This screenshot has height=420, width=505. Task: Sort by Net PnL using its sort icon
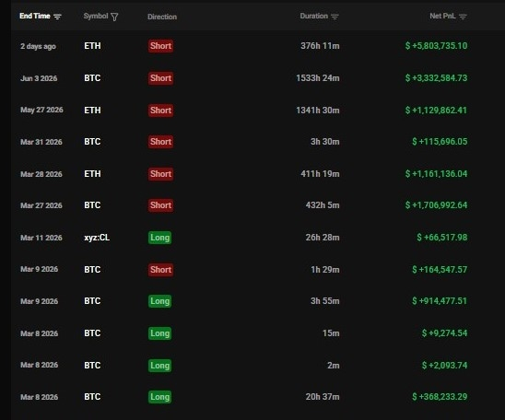(463, 17)
